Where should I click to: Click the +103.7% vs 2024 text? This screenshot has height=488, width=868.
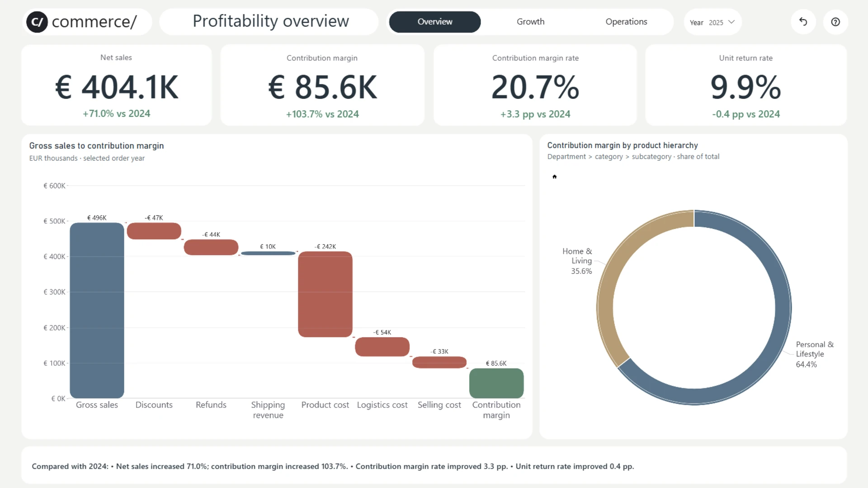click(x=322, y=114)
